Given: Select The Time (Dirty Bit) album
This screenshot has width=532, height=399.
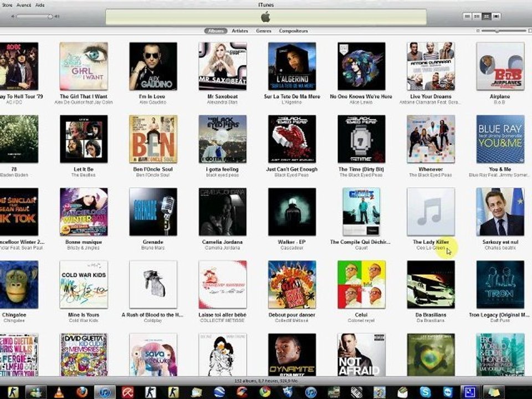Looking at the screenshot, I should (361, 139).
